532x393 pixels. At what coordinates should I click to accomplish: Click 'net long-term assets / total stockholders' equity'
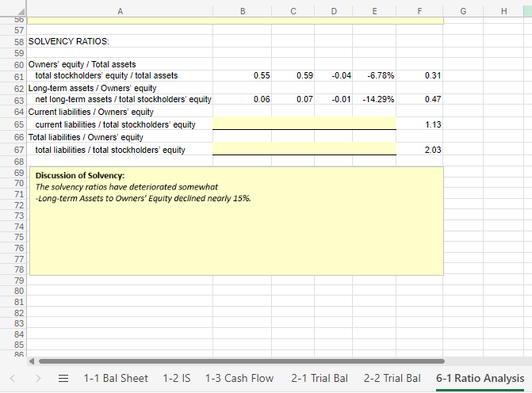[x=120, y=99]
